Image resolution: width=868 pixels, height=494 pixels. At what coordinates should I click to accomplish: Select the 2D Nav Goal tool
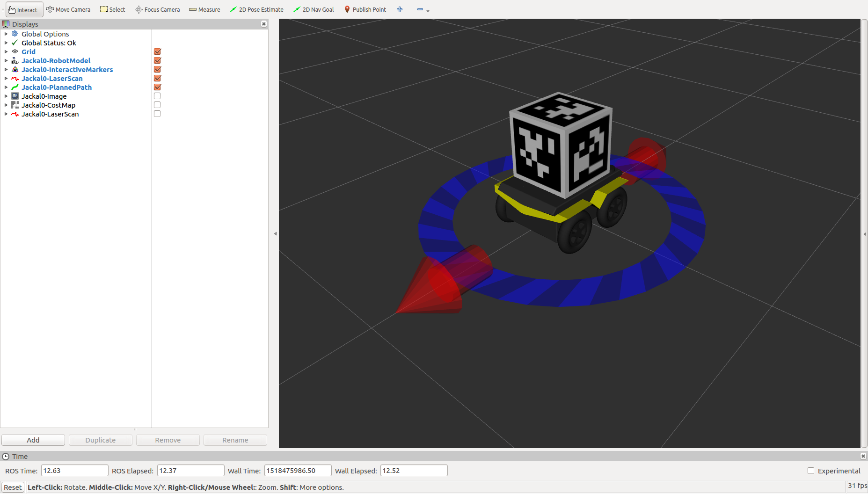pyautogui.click(x=314, y=10)
